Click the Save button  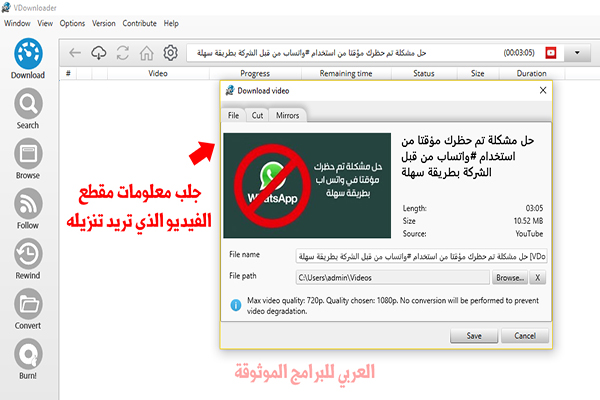tap(474, 336)
